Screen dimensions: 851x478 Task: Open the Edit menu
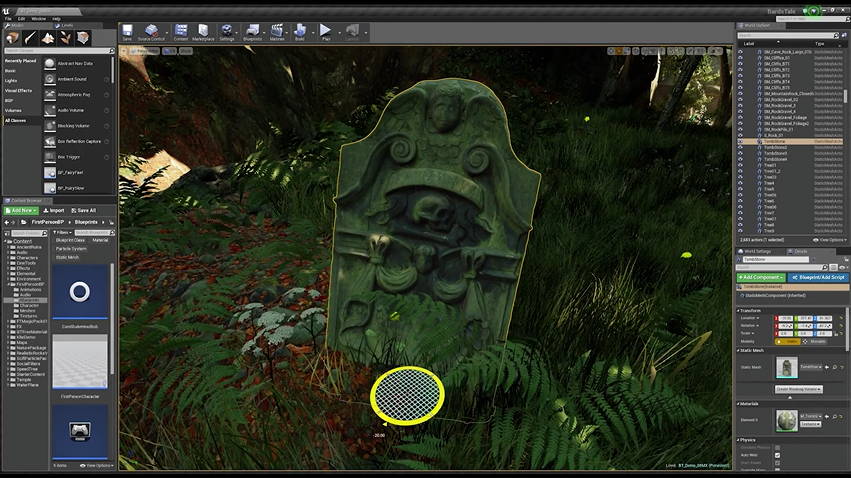[x=22, y=18]
